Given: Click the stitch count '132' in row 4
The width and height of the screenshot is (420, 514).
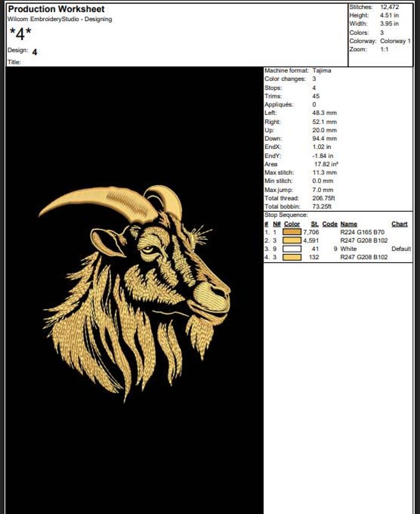Looking at the screenshot, I should click(x=314, y=257).
